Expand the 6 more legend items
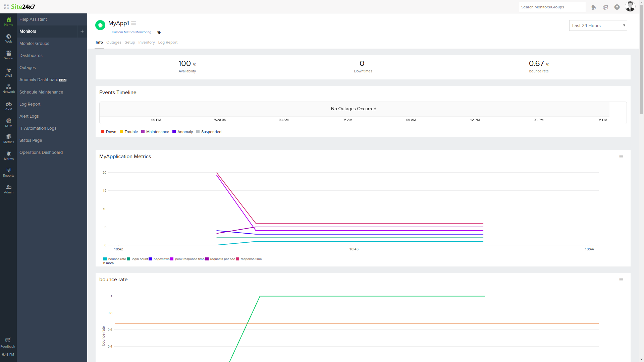Image resolution: width=644 pixels, height=362 pixels. click(x=110, y=263)
